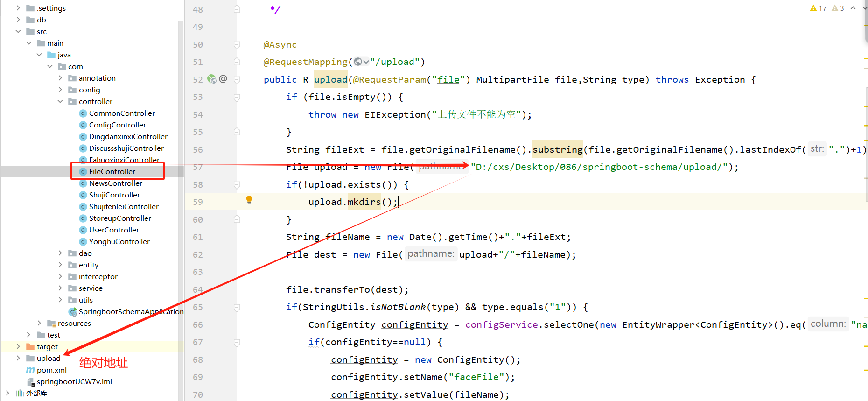Fold the if block at line 65

pos(237,307)
